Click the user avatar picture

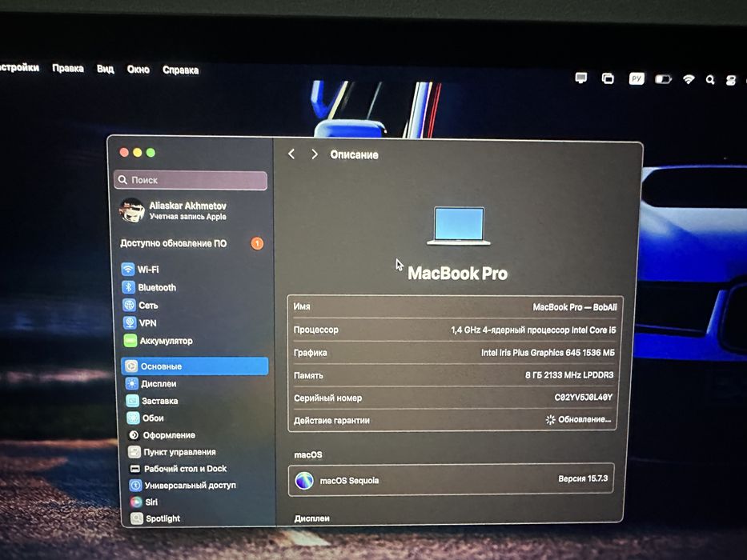coord(132,210)
